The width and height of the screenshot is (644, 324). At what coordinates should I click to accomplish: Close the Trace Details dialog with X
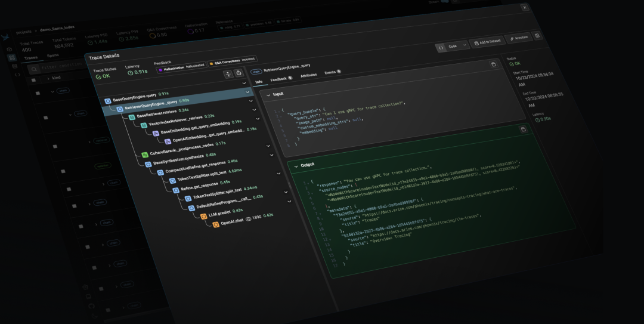point(525,7)
